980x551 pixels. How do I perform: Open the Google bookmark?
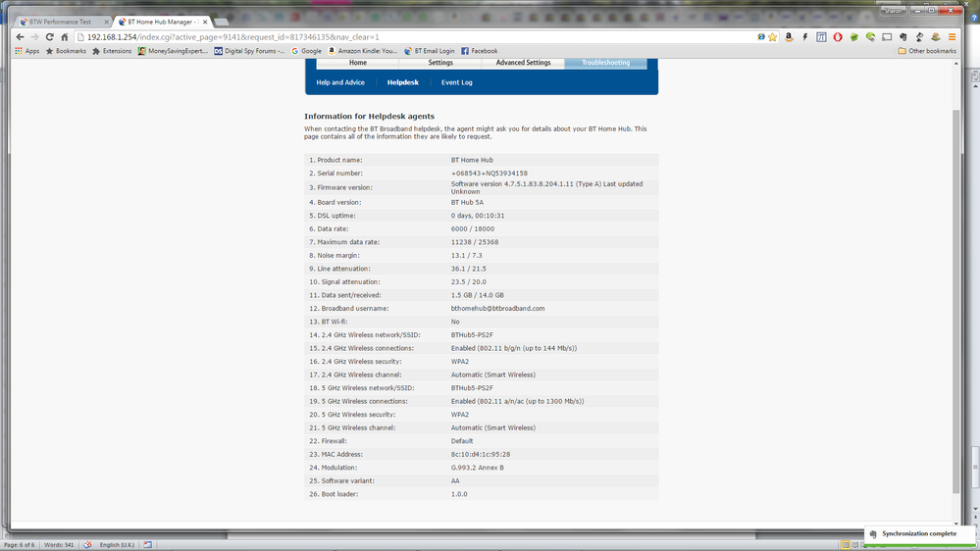coord(306,51)
